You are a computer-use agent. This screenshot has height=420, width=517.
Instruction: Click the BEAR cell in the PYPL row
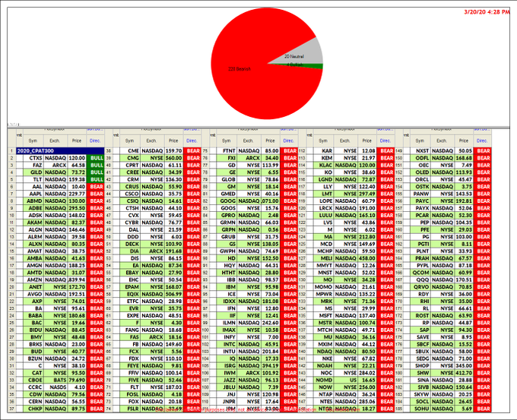pos(482,266)
